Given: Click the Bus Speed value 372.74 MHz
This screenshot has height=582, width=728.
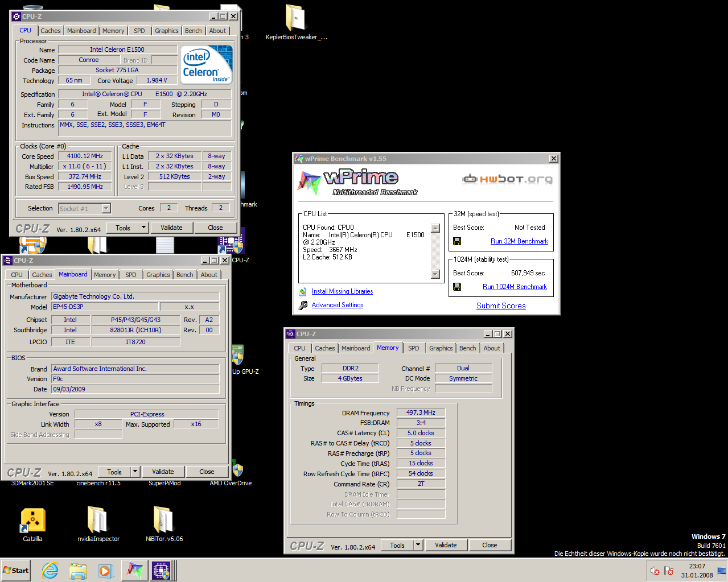Looking at the screenshot, I should tap(85, 176).
